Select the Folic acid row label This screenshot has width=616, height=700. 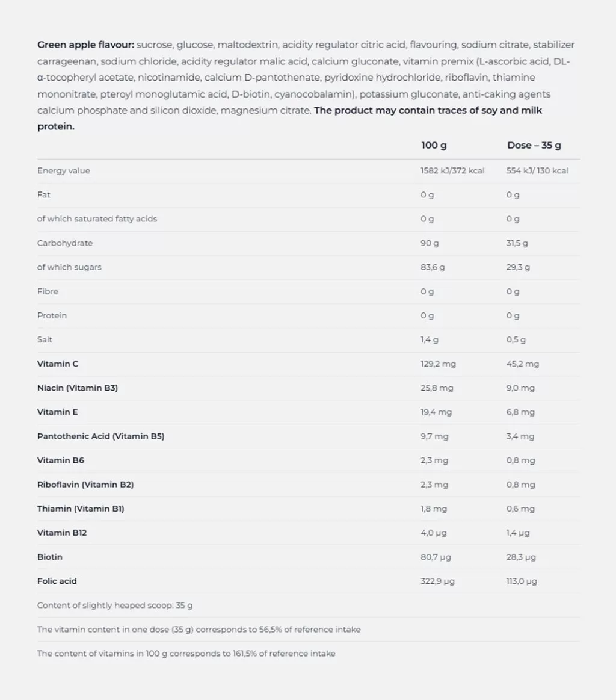[57, 581]
